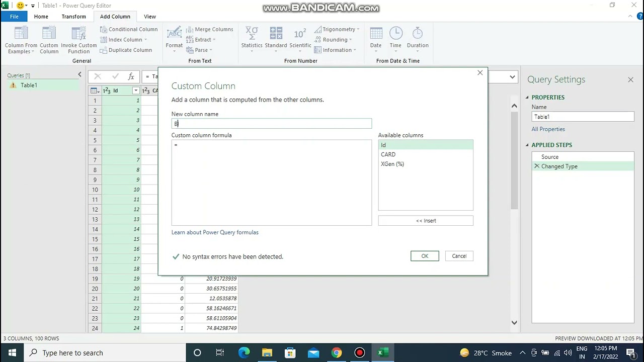Open the Rounding dropdown
Viewport: 644px width, 362px height.
pos(333,40)
